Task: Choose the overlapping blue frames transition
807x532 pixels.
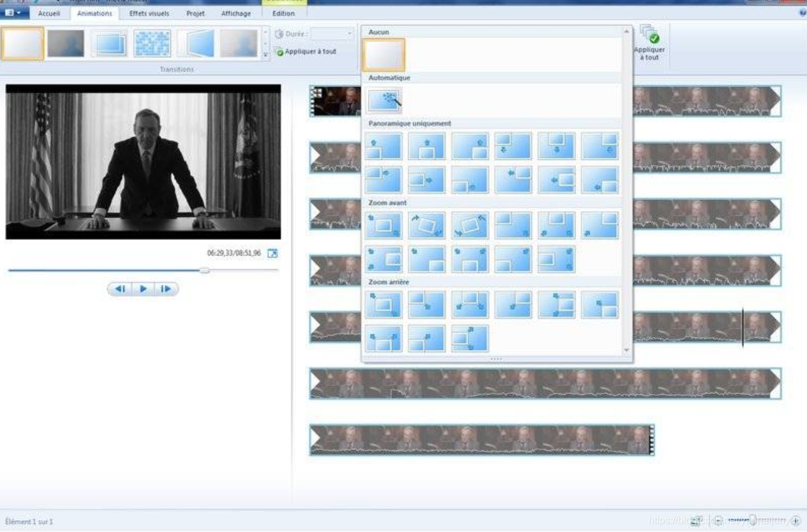Action: 109,43
